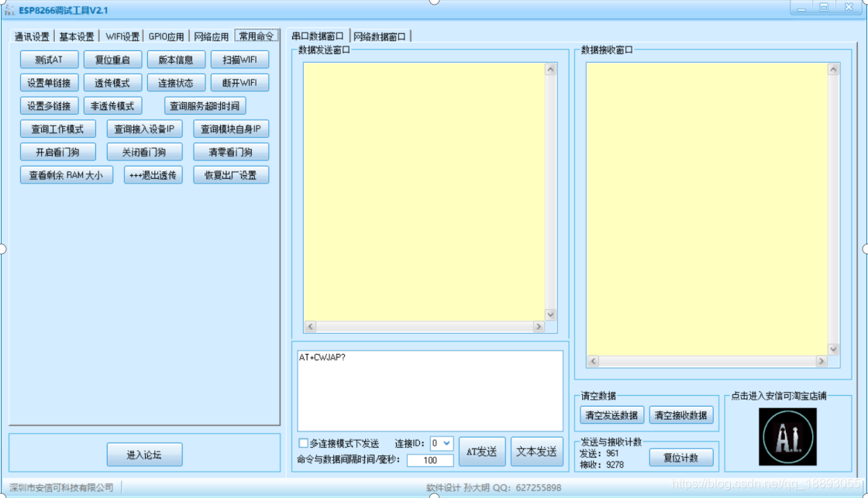Click inside the 数据接收窗口 yellow text area
This screenshot has height=498, width=868.
coord(708,208)
